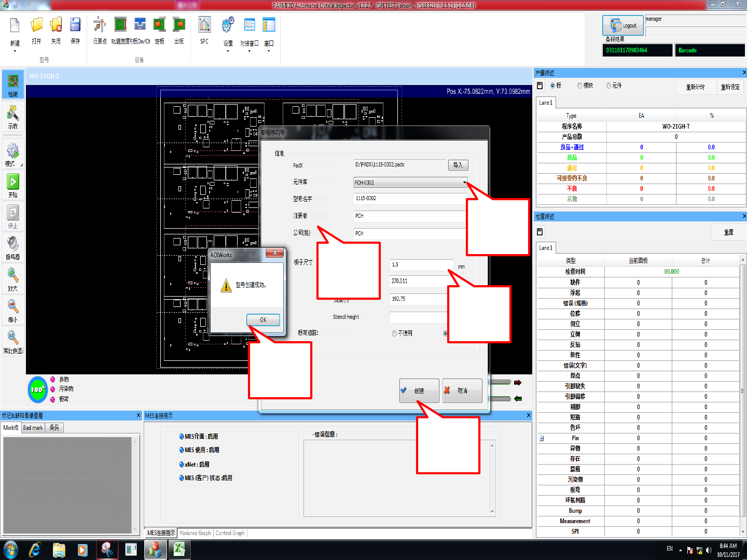Click the 停止 stop icon
The width and height of the screenshot is (747, 560).
click(x=12, y=213)
